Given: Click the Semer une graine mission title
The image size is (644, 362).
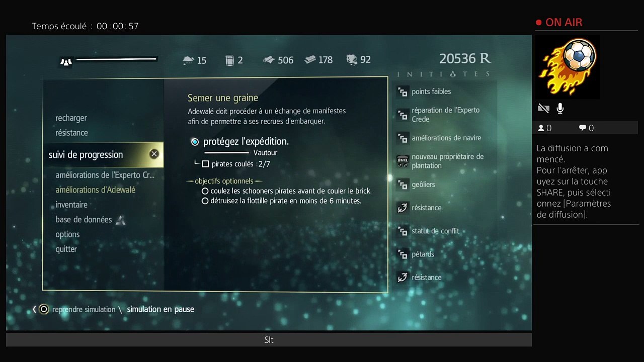Looking at the screenshot, I should pos(223,98).
